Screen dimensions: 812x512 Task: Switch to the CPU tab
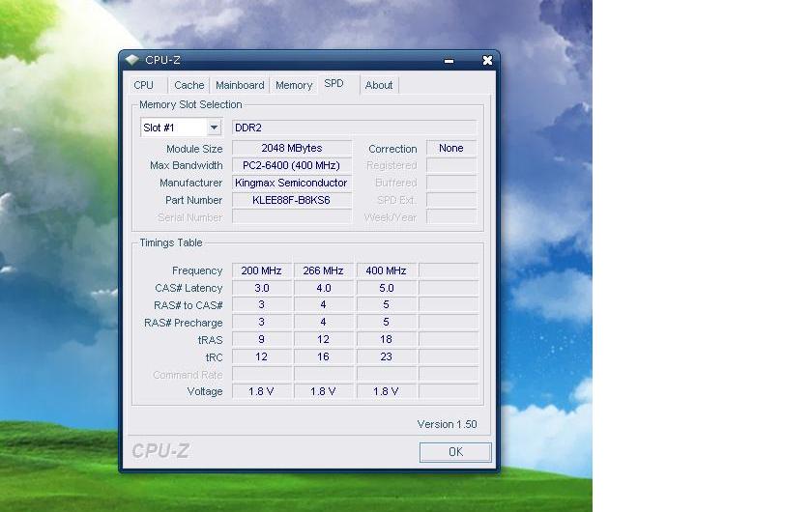tap(144, 85)
